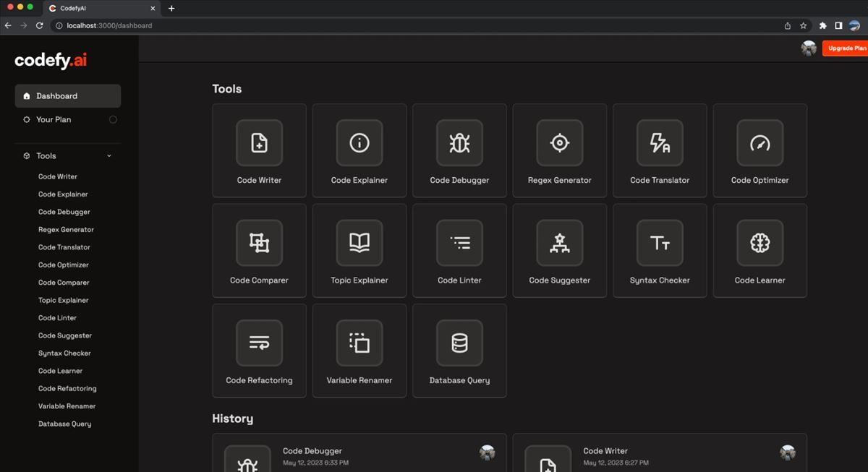868x472 pixels.
Task: Open the browser extensions puzzle icon
Action: 822,25
